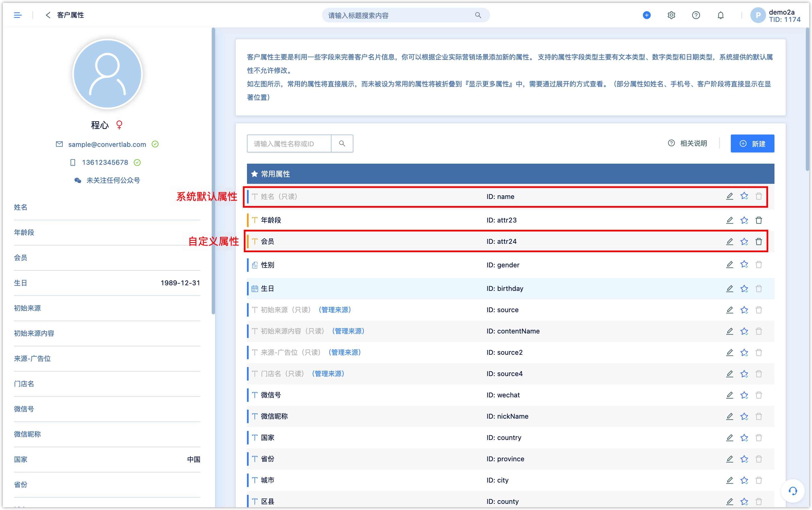Open 管理来源 link on 门店名 row
The image size is (812, 510).
(x=328, y=374)
